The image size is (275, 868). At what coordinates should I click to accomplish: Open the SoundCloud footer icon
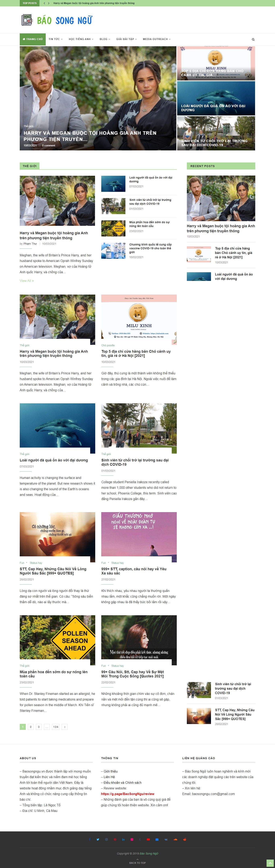tap(176, 839)
